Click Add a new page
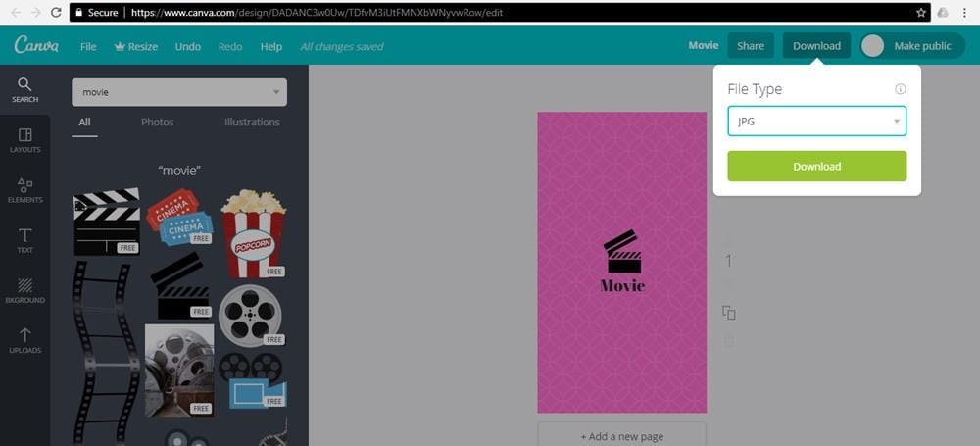This screenshot has height=446, width=980. 622,436
